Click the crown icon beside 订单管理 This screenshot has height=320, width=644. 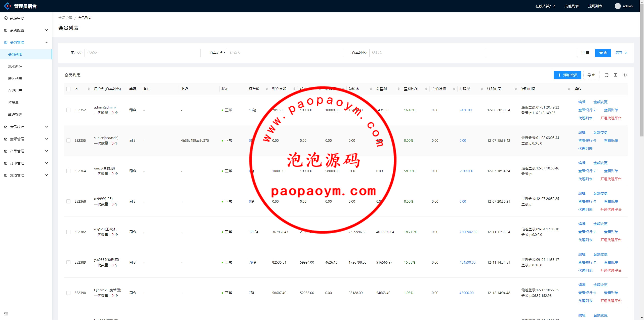coord(6,163)
